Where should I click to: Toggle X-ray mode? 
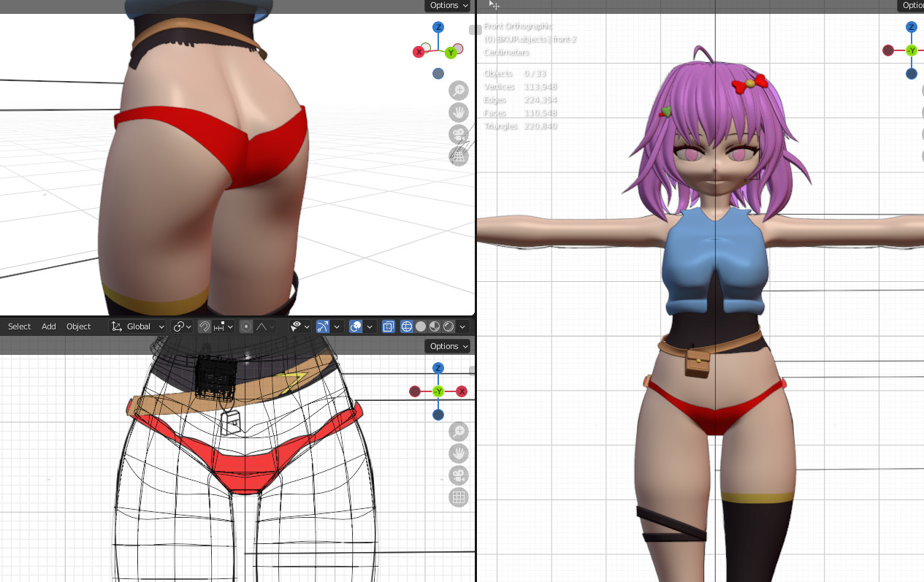click(x=389, y=326)
